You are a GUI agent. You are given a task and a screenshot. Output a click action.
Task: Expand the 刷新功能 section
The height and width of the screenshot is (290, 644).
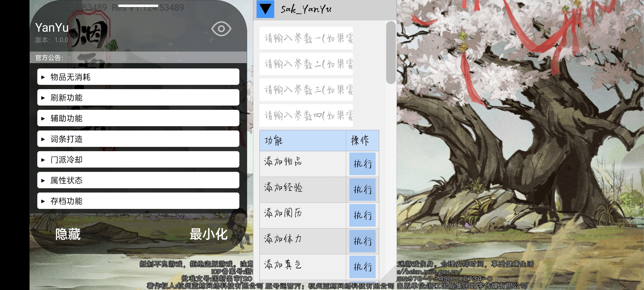pos(138,97)
